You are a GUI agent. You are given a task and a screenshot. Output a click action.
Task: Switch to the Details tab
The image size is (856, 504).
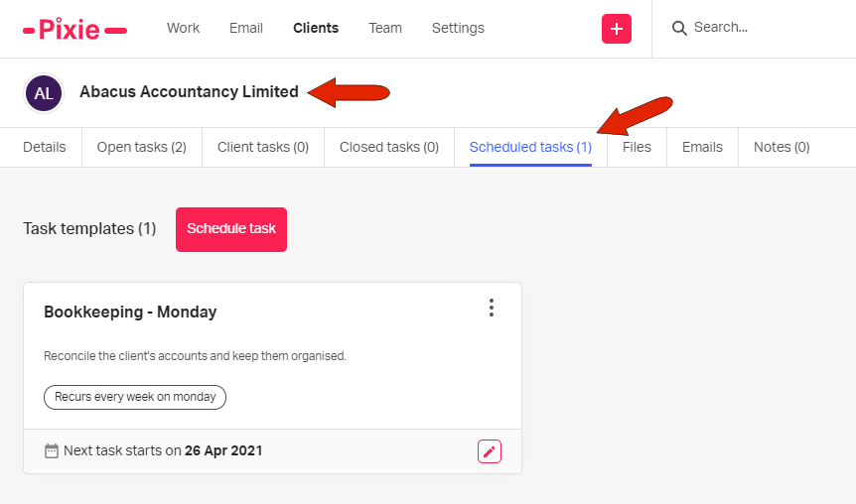pyautogui.click(x=45, y=147)
